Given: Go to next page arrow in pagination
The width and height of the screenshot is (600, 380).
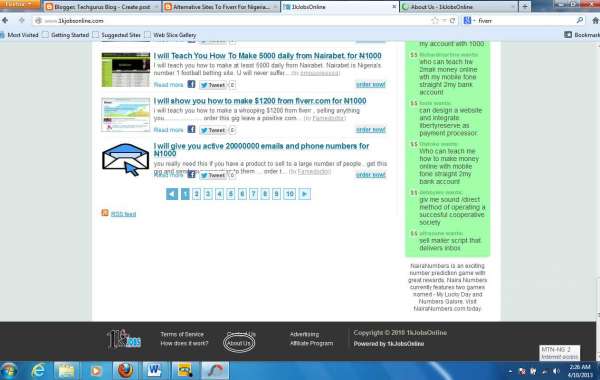Looking at the screenshot, I should tap(305, 194).
